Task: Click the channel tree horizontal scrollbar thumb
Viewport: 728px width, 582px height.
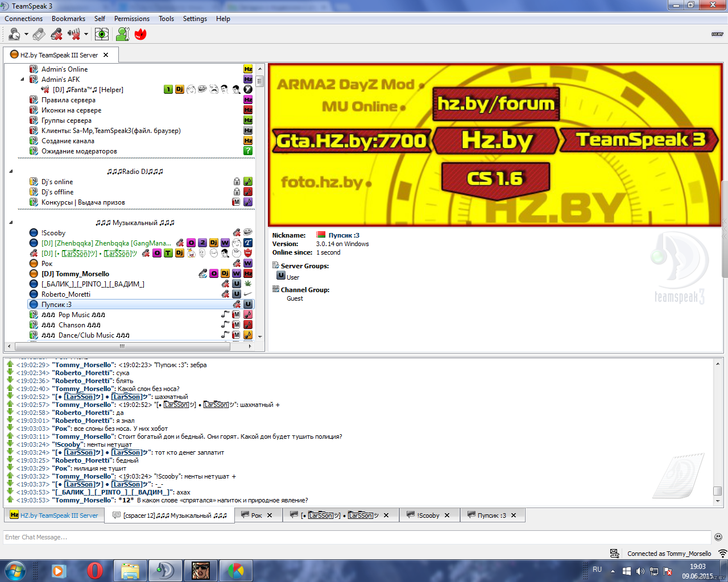Action: tap(122, 346)
